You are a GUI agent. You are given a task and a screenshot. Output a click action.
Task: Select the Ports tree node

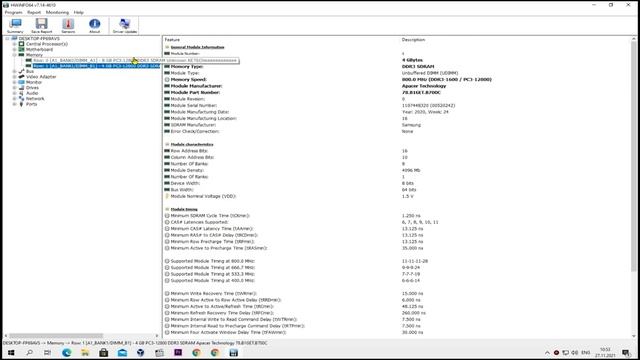pos(31,104)
